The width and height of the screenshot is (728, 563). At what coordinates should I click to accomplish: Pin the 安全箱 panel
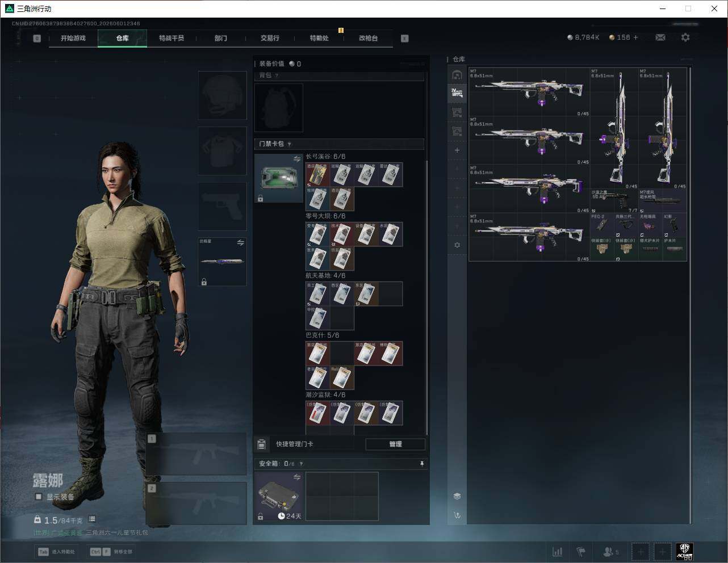click(x=421, y=464)
